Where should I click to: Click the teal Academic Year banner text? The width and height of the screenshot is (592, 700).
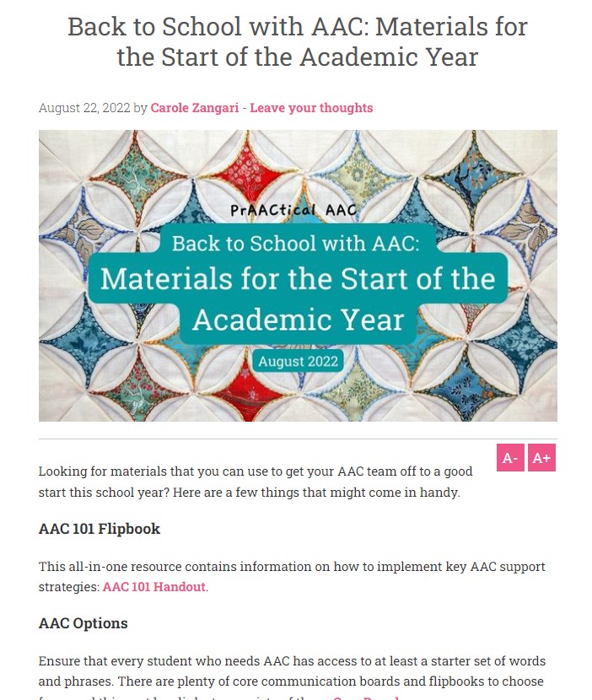(x=298, y=320)
